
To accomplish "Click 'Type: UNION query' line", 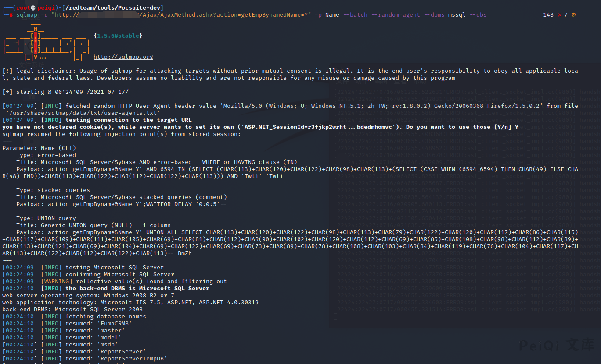I will [x=46, y=218].
